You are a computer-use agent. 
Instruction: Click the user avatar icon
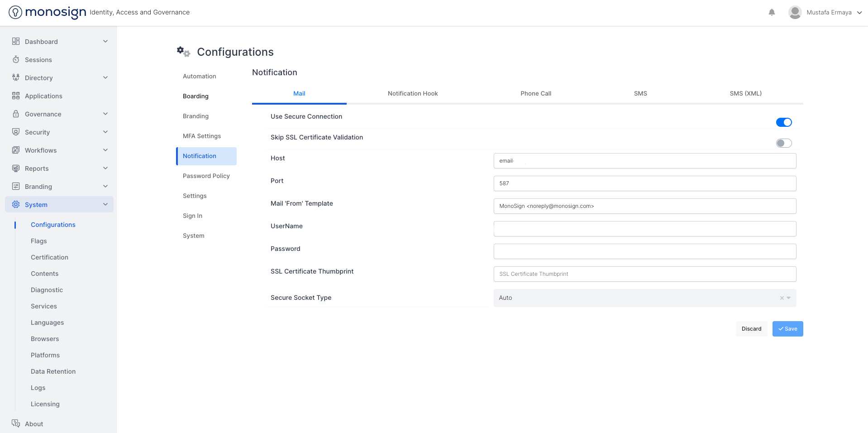point(795,13)
